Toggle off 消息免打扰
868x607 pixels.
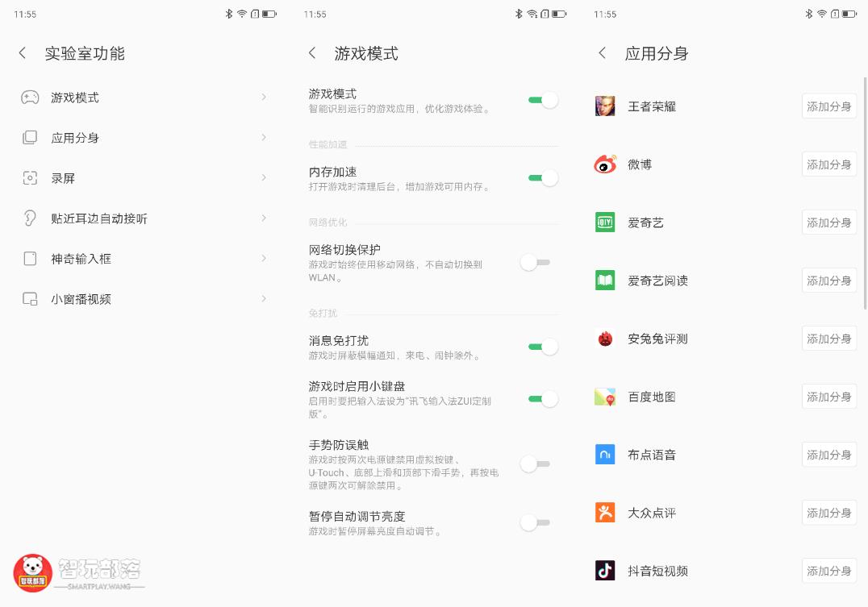[x=540, y=347]
